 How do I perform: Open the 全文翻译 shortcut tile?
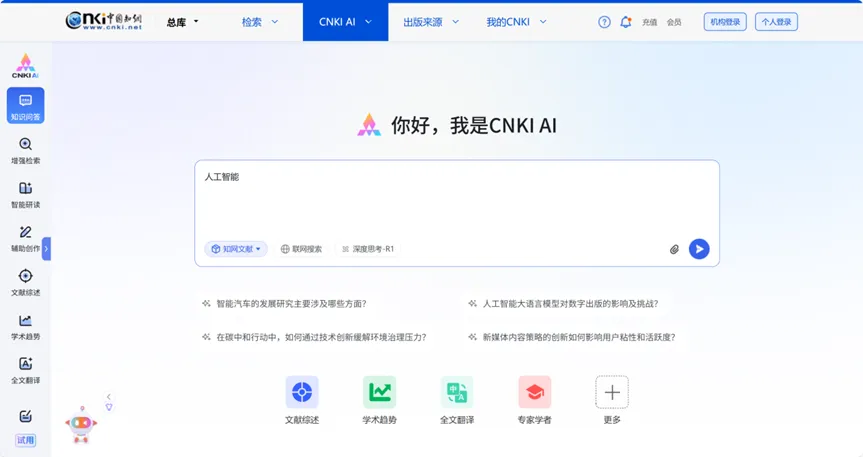tap(457, 400)
